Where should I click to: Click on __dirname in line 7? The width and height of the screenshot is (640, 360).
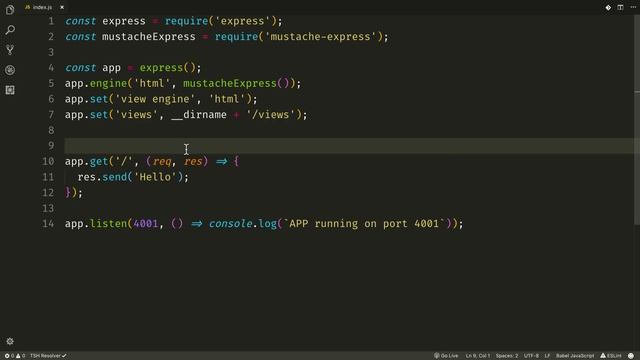pyautogui.click(x=199, y=115)
